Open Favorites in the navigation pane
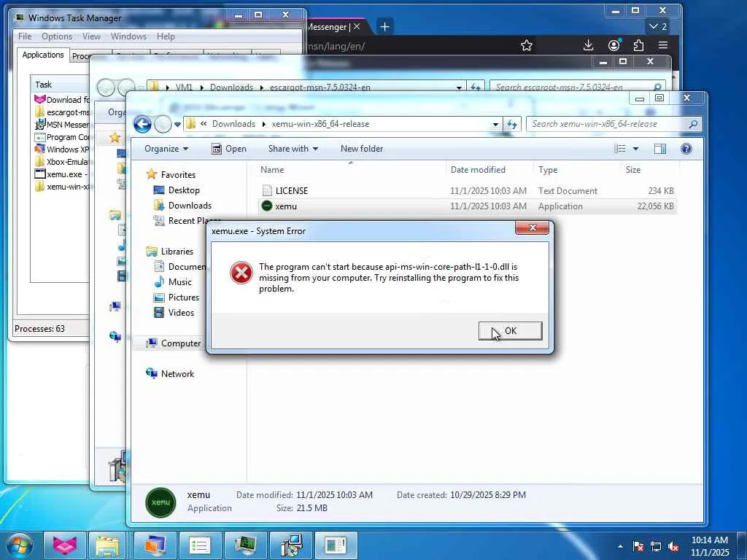Image resolution: width=747 pixels, height=560 pixels. click(178, 175)
